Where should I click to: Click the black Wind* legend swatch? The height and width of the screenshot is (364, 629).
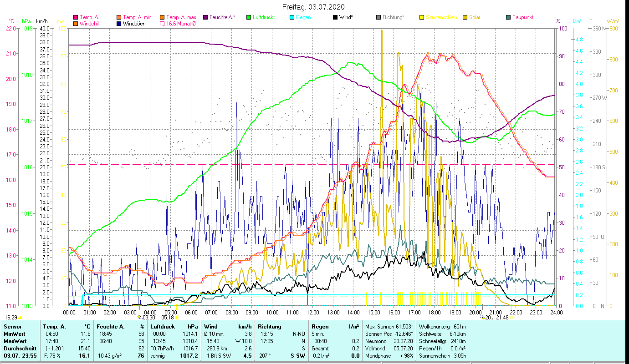(x=335, y=17)
